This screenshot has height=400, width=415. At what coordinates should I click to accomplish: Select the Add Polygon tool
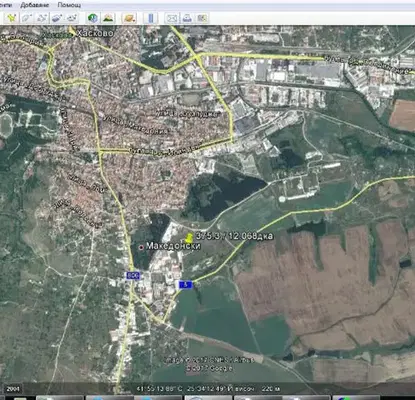(x=27, y=18)
